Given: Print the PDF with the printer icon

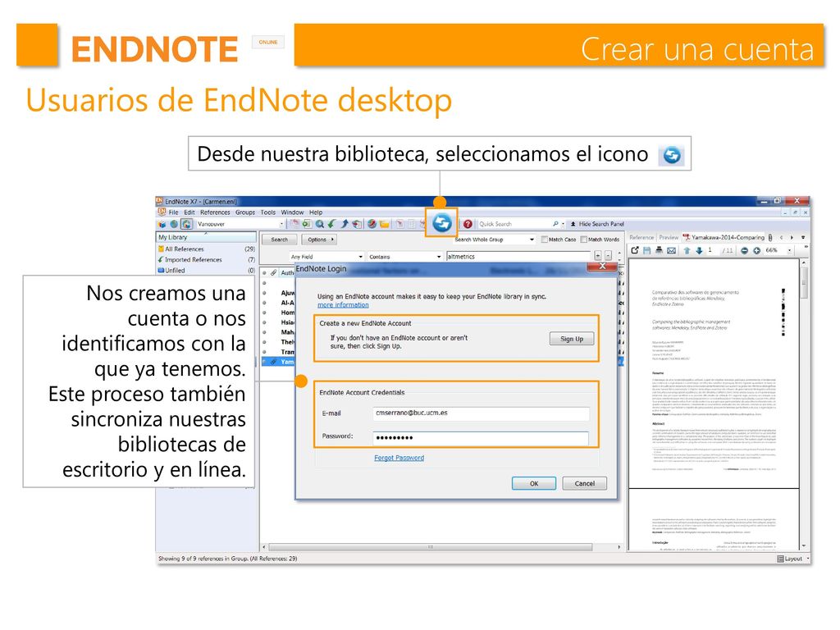Looking at the screenshot, I should coord(659,250).
